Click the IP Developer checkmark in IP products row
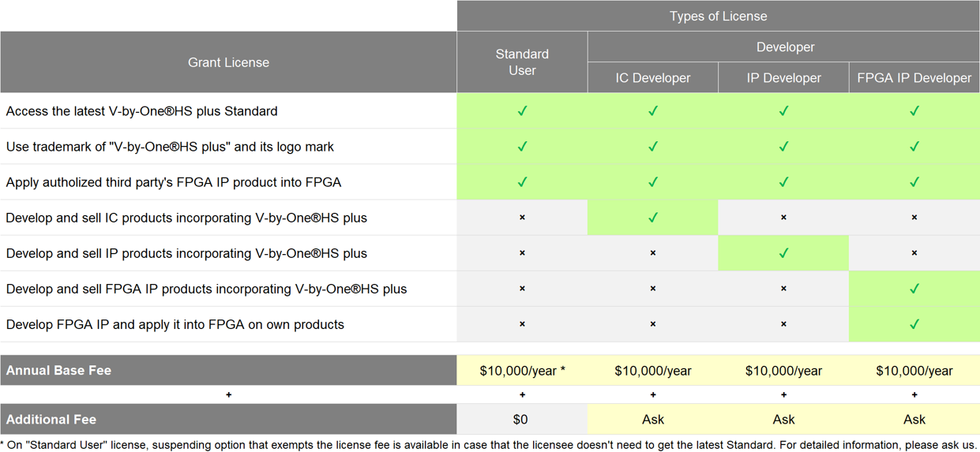 (x=783, y=253)
